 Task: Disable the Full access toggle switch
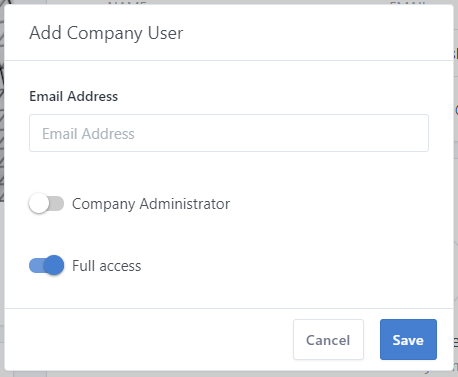coord(46,265)
